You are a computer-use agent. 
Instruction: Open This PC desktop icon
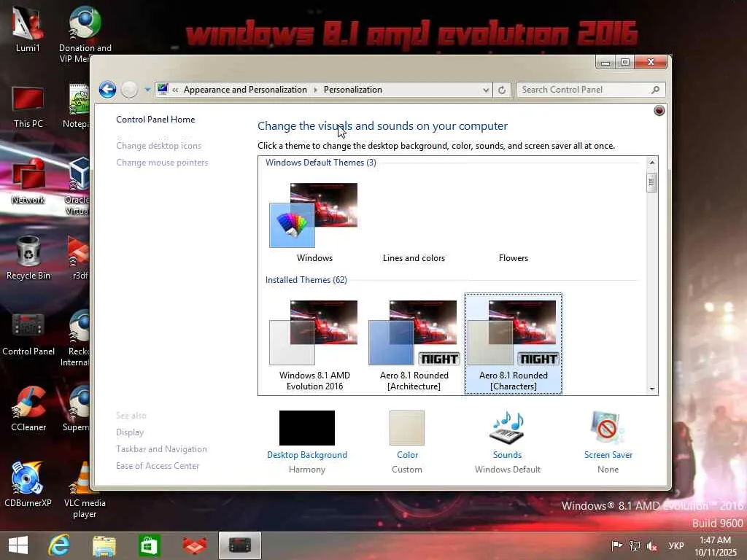pos(28,106)
